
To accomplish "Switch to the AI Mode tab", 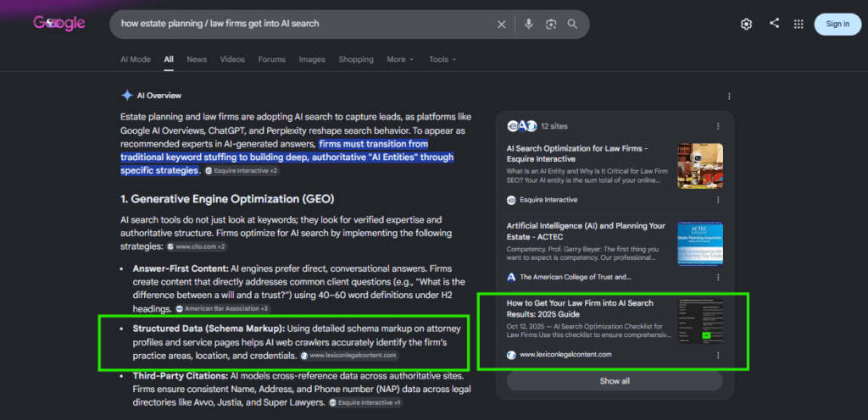I will [136, 59].
